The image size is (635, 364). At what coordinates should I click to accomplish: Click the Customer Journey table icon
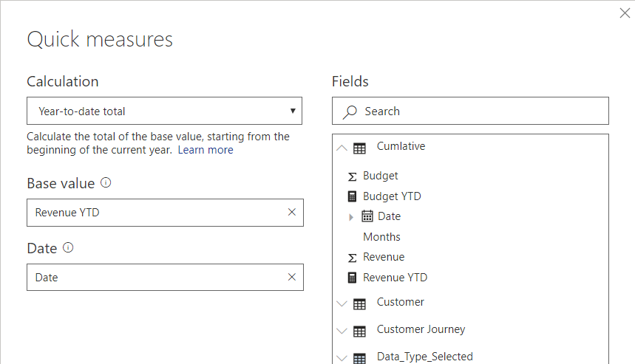tap(359, 332)
